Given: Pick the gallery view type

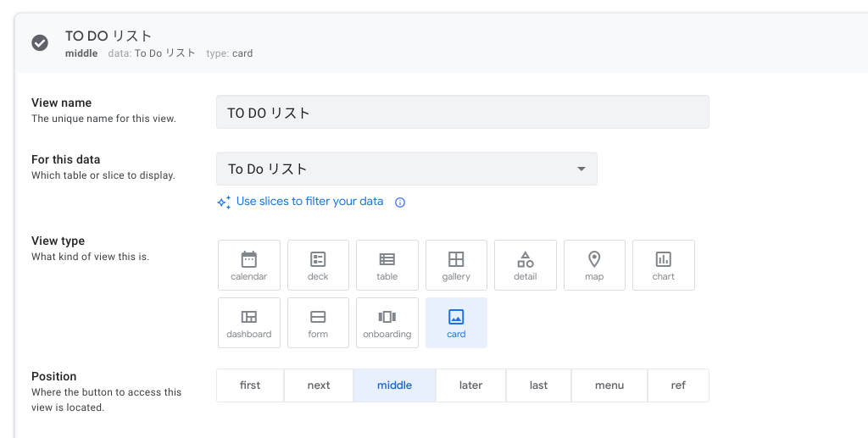Looking at the screenshot, I should pyautogui.click(x=456, y=265).
